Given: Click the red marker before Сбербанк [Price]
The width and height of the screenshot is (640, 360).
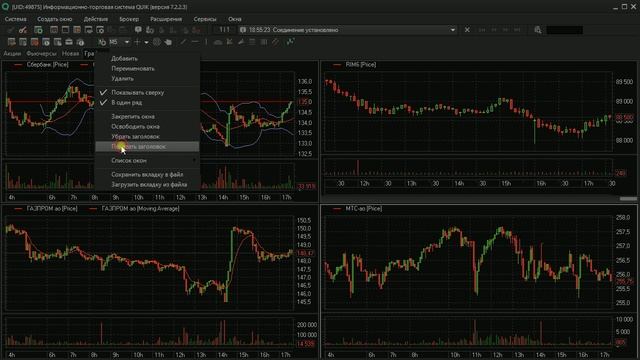Looking at the screenshot, I should 18,65.
